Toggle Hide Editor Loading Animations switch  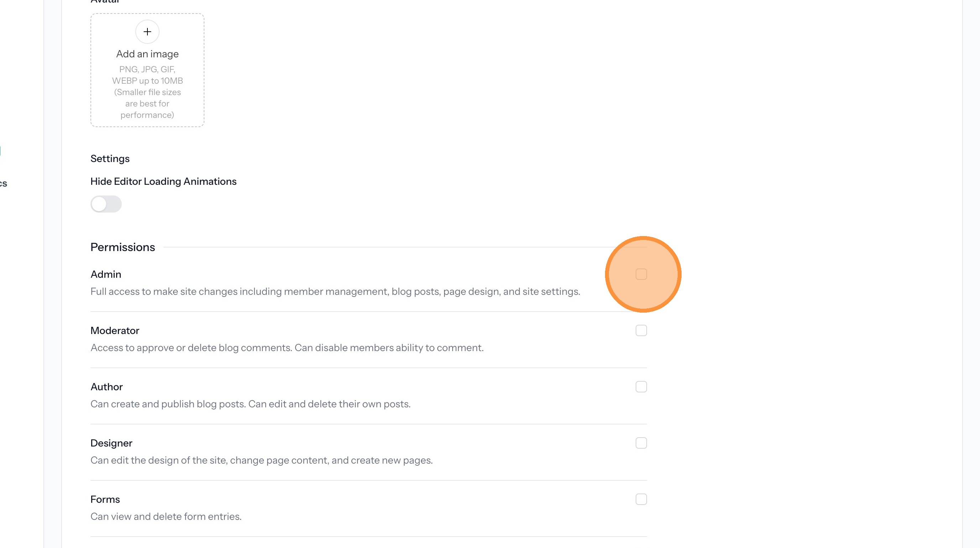[106, 204]
